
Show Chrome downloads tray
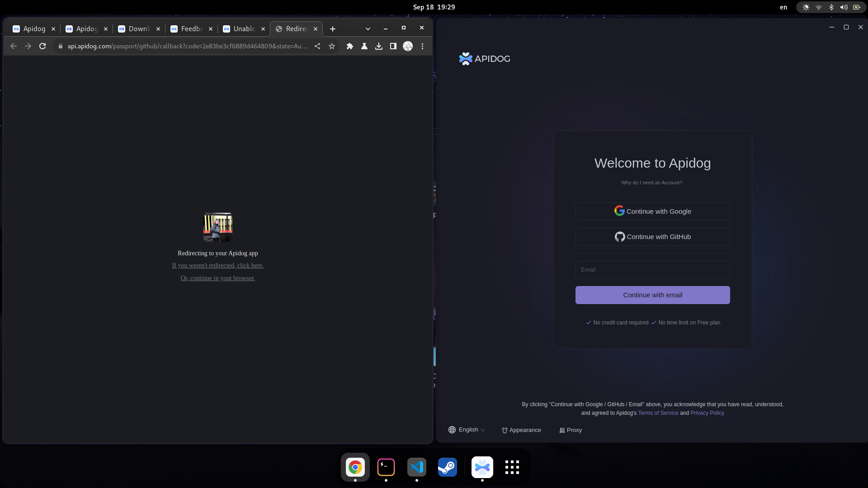click(x=379, y=46)
